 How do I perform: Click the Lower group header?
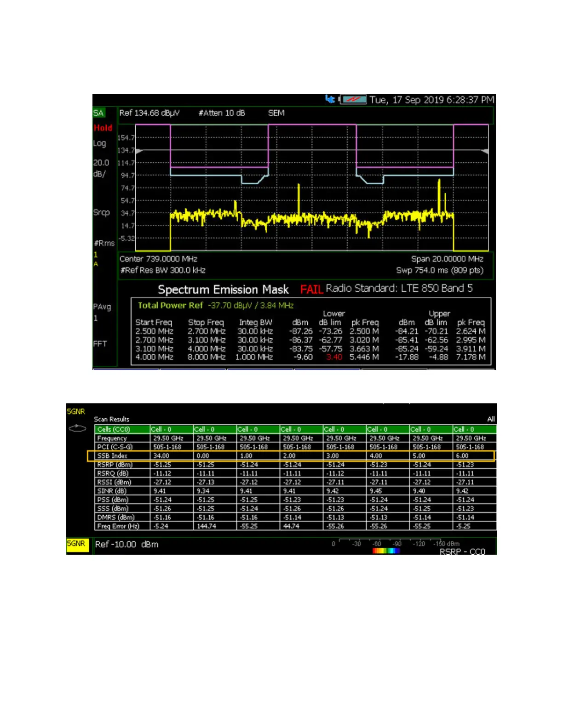tap(334, 314)
